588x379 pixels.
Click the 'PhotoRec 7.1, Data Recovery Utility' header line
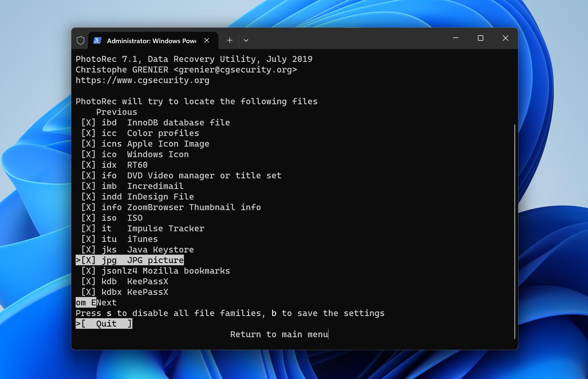194,59
